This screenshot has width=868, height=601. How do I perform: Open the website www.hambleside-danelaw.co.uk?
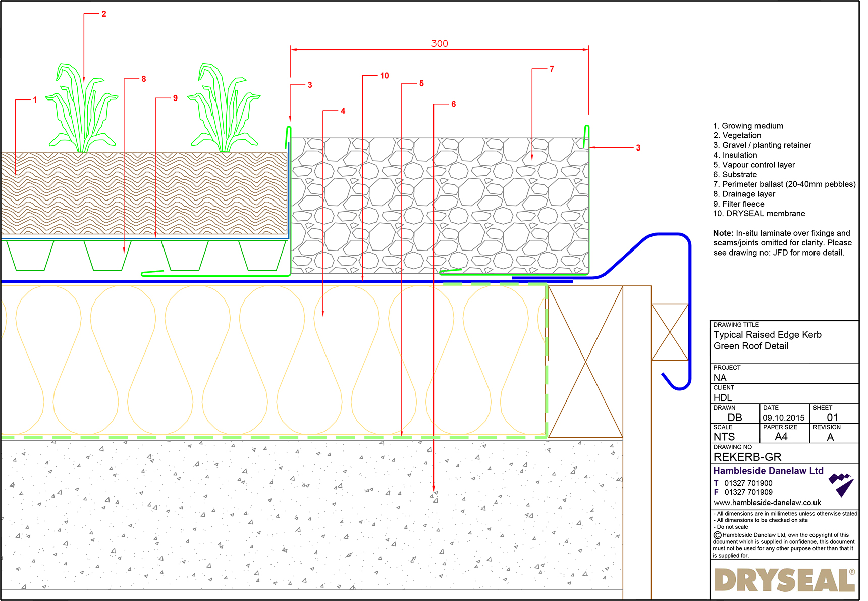tap(767, 503)
